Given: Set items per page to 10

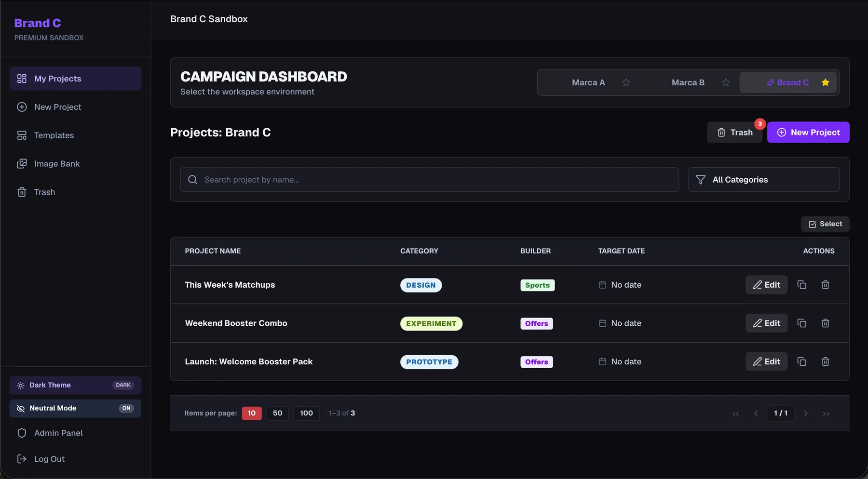Looking at the screenshot, I should [x=252, y=413].
